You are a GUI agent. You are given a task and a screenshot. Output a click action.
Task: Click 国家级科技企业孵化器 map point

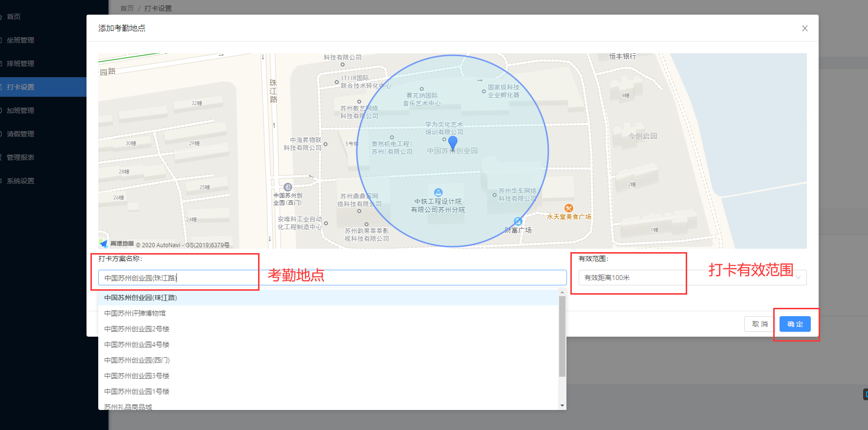click(x=484, y=91)
